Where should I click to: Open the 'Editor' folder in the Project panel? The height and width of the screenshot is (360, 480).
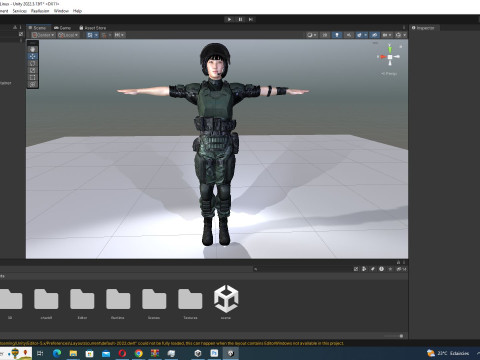pos(82,303)
